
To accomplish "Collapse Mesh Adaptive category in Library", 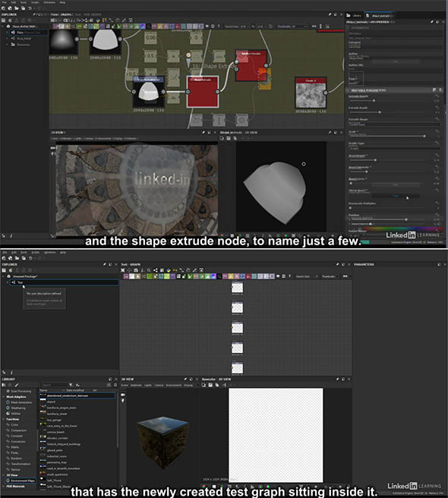I will tap(3, 397).
